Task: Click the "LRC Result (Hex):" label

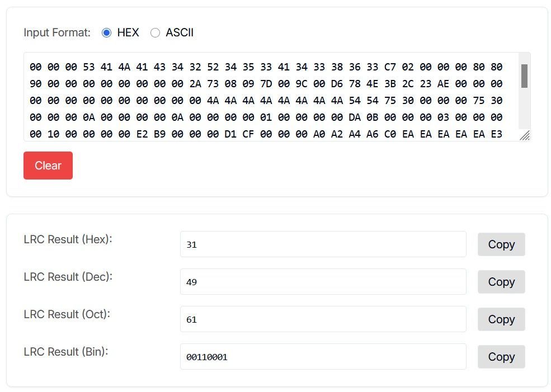Action: pyautogui.click(x=68, y=239)
